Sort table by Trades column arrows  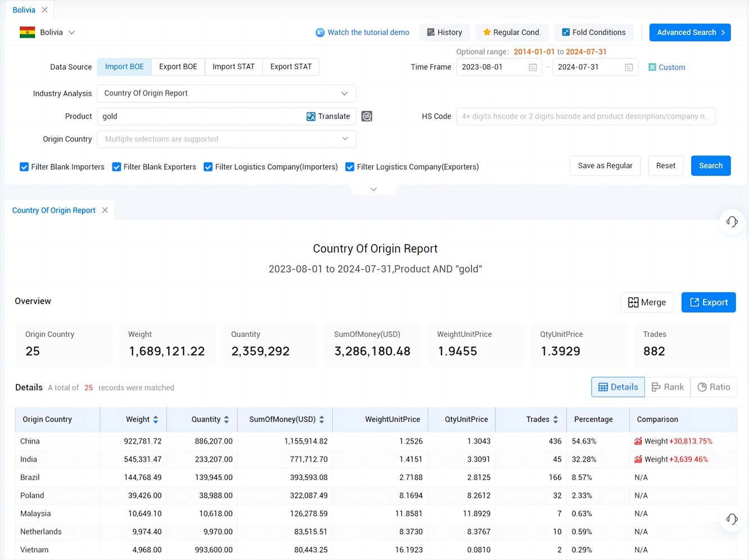point(556,419)
